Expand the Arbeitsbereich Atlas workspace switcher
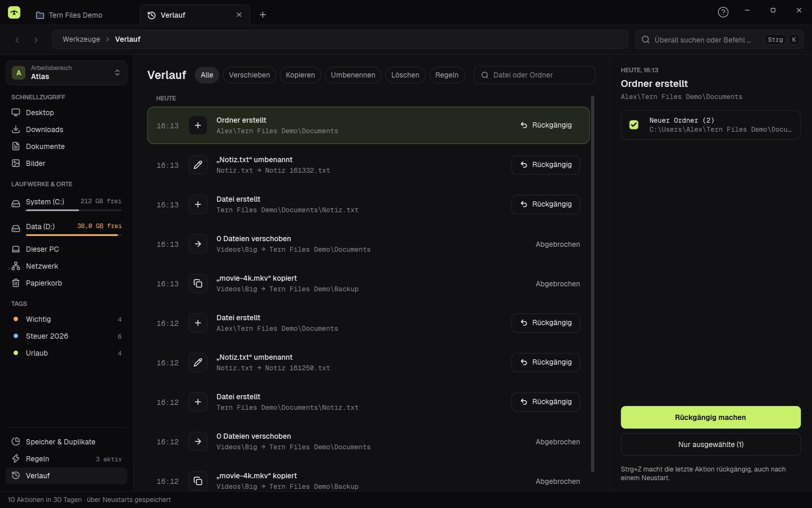Screen dimensions: 812x508 (x=67, y=73)
